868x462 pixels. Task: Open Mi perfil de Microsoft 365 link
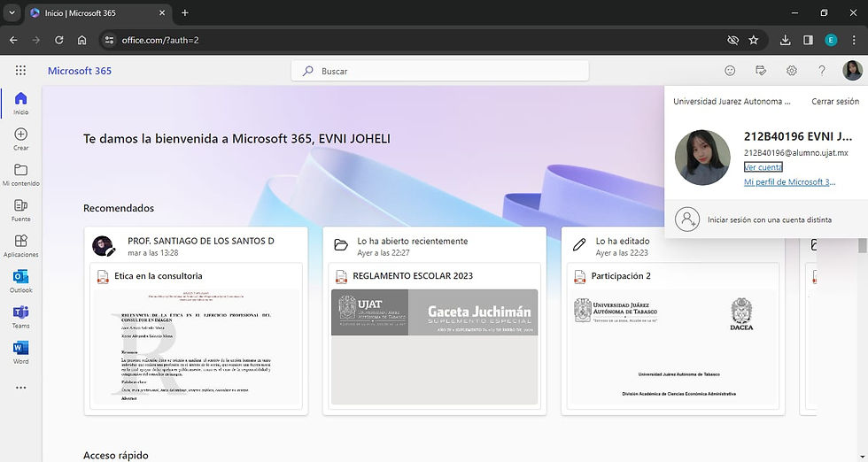click(x=789, y=181)
